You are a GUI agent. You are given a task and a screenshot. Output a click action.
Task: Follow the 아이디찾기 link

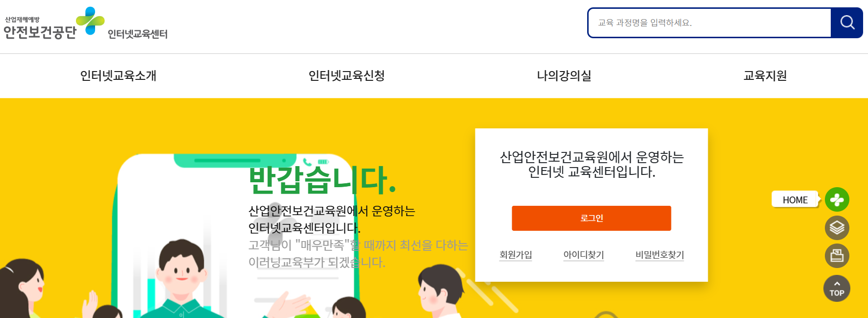pyautogui.click(x=584, y=255)
